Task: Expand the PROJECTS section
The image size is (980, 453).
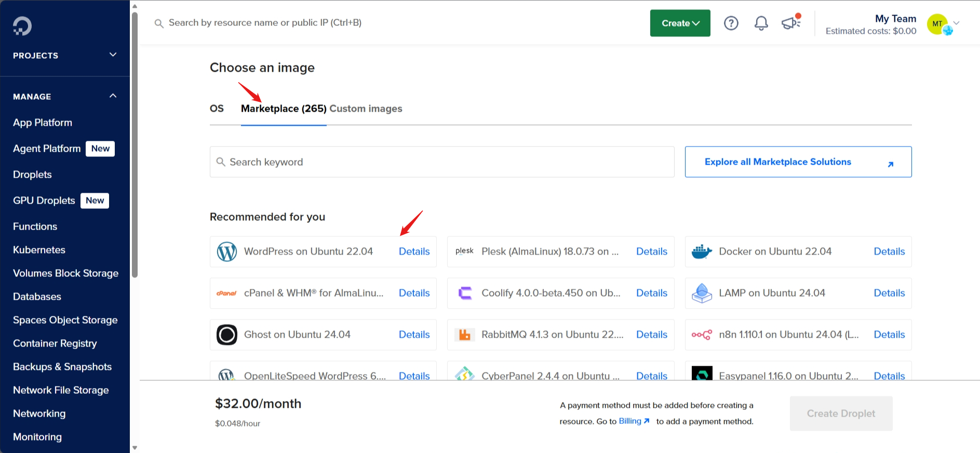Action: pos(65,55)
